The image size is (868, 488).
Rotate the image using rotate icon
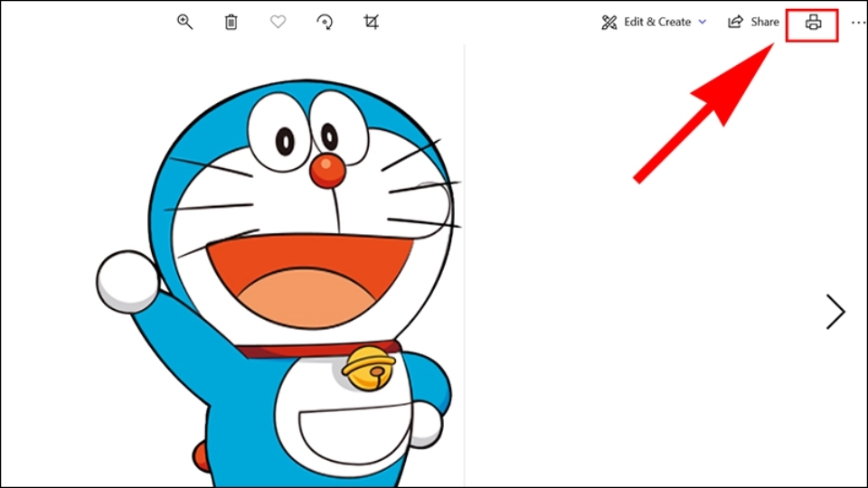point(325,22)
